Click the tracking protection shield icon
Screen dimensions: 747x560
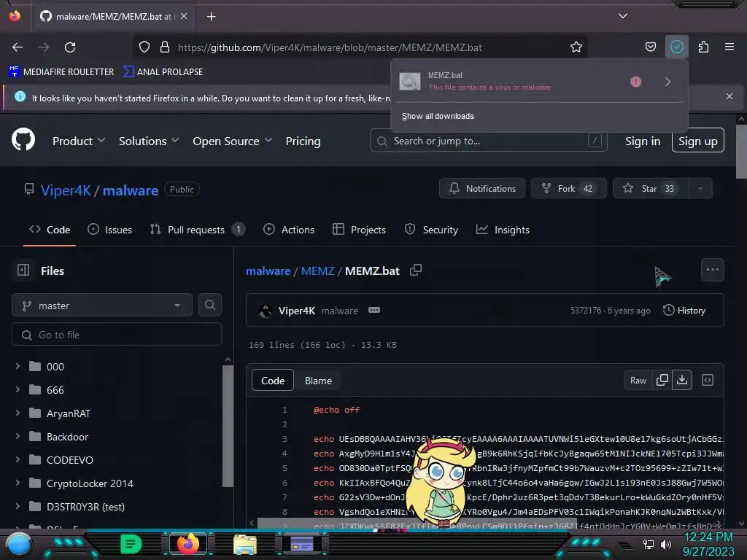click(x=144, y=47)
